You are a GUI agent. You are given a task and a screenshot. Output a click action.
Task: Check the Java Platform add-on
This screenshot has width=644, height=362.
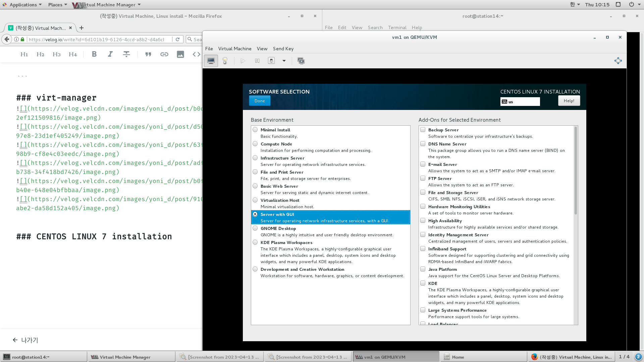[x=423, y=269]
